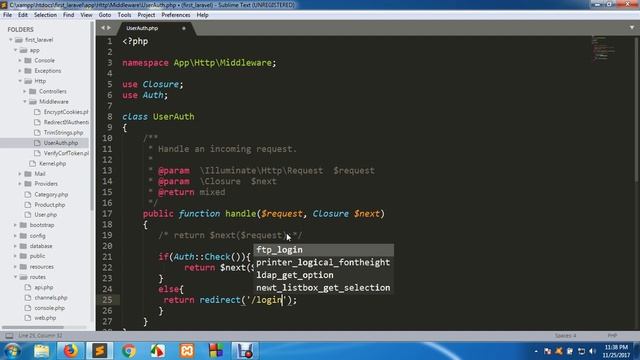The height and width of the screenshot is (360, 640).
Task: Collapse the routes folder
Action: point(16,277)
